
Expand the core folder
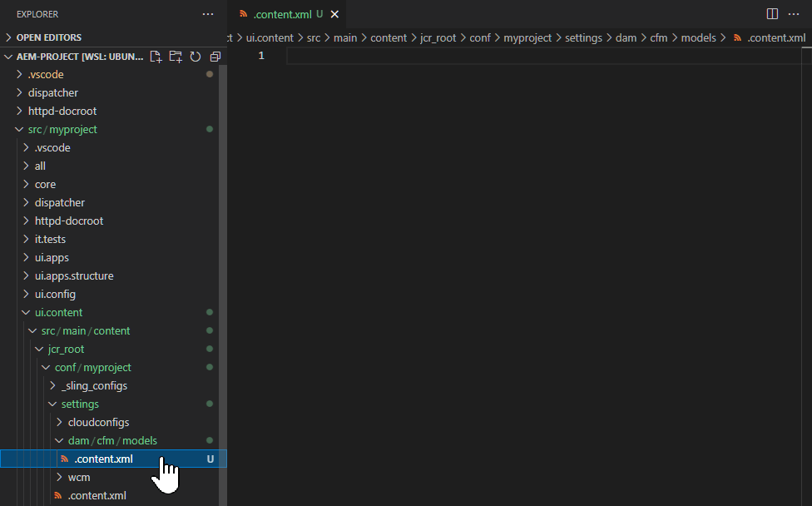109,185
